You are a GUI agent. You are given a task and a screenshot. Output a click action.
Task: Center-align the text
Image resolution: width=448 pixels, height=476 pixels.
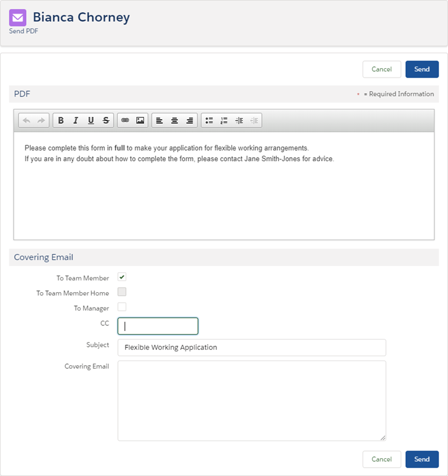174,120
